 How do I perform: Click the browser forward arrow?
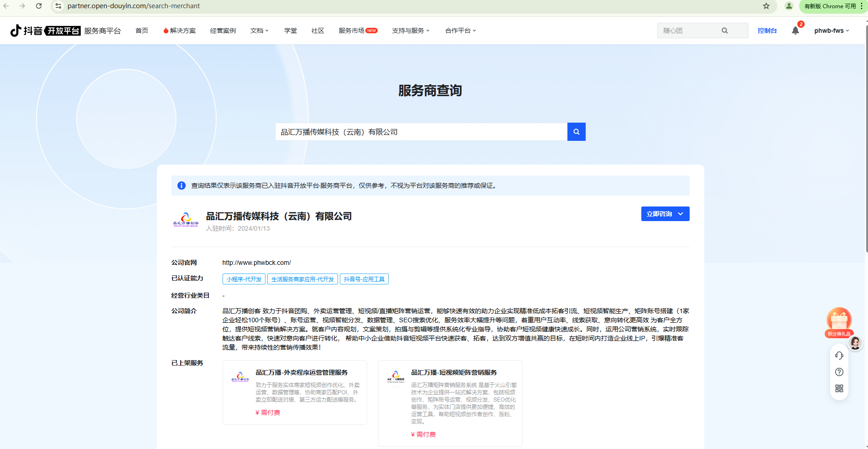click(22, 6)
